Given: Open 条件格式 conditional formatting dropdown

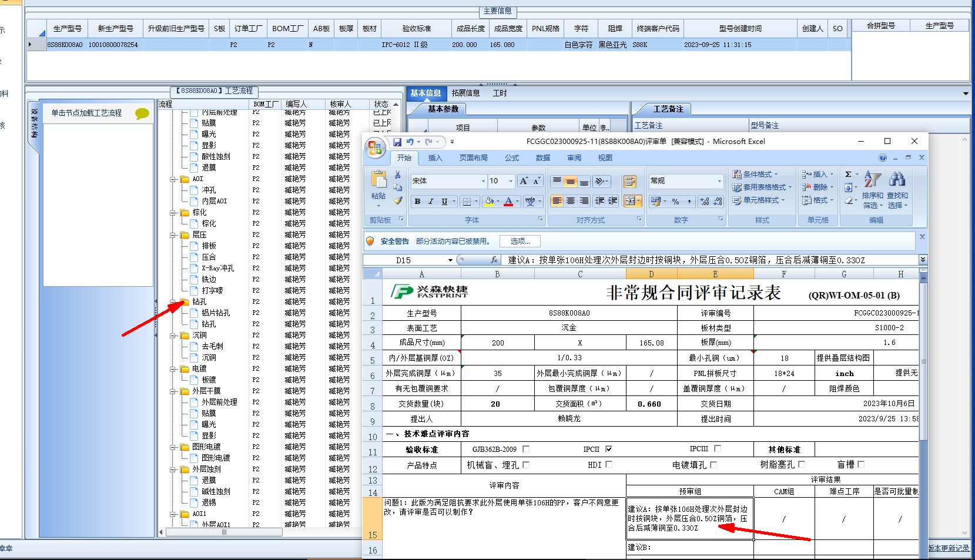Looking at the screenshot, I should 755,174.
